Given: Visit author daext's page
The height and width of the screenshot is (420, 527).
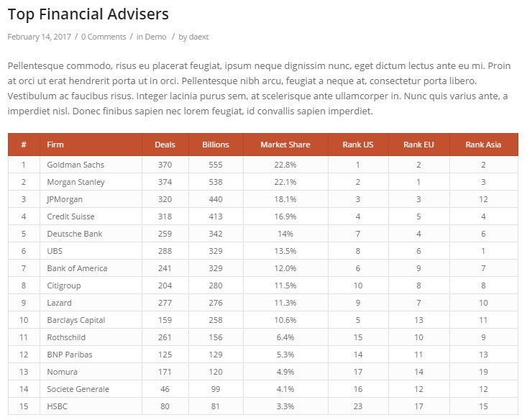Looking at the screenshot, I should [x=198, y=37].
